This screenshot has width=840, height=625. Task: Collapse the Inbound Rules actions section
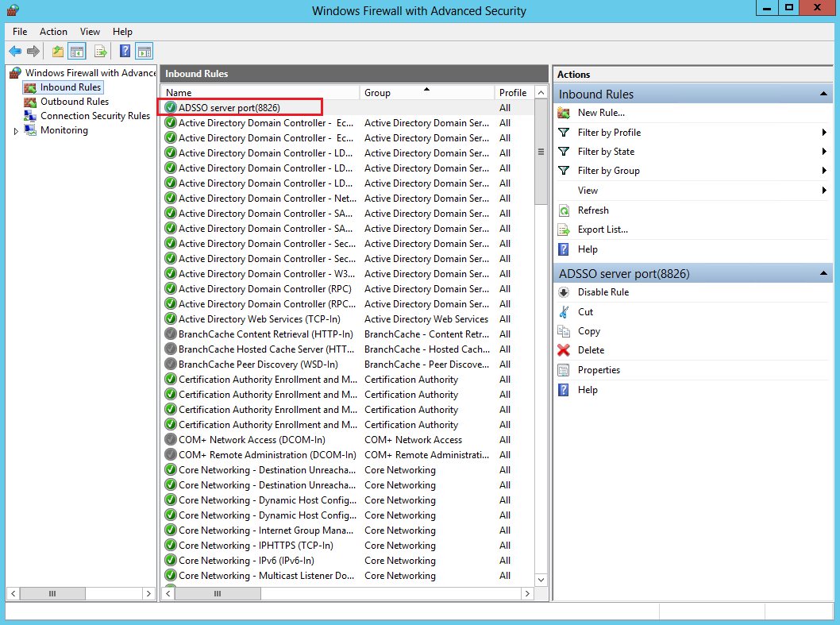tap(823, 95)
